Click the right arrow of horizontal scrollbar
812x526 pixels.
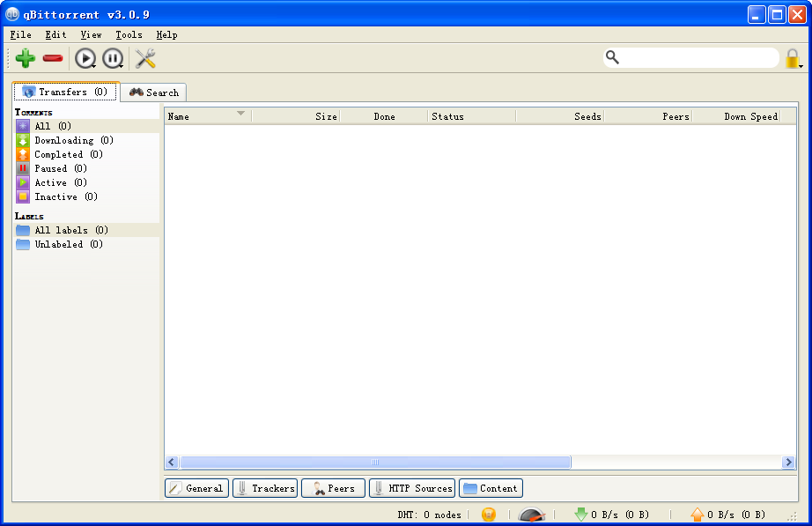coord(788,463)
